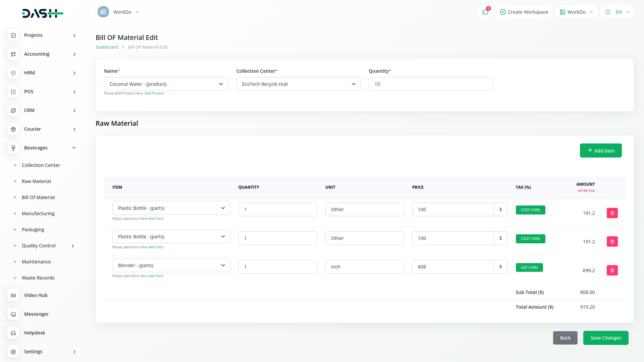This screenshot has height=362, width=644.
Task: Open the language globe icon
Action: click(608, 12)
